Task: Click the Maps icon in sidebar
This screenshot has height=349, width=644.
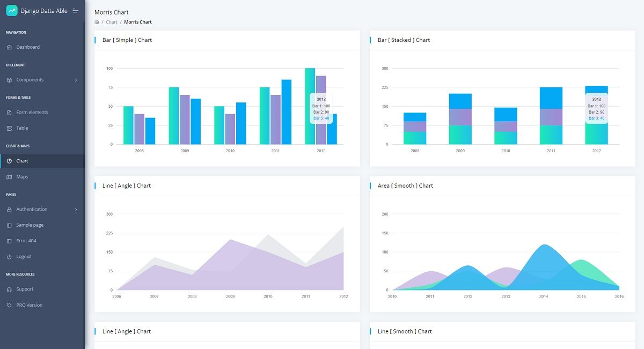Action: tap(10, 177)
